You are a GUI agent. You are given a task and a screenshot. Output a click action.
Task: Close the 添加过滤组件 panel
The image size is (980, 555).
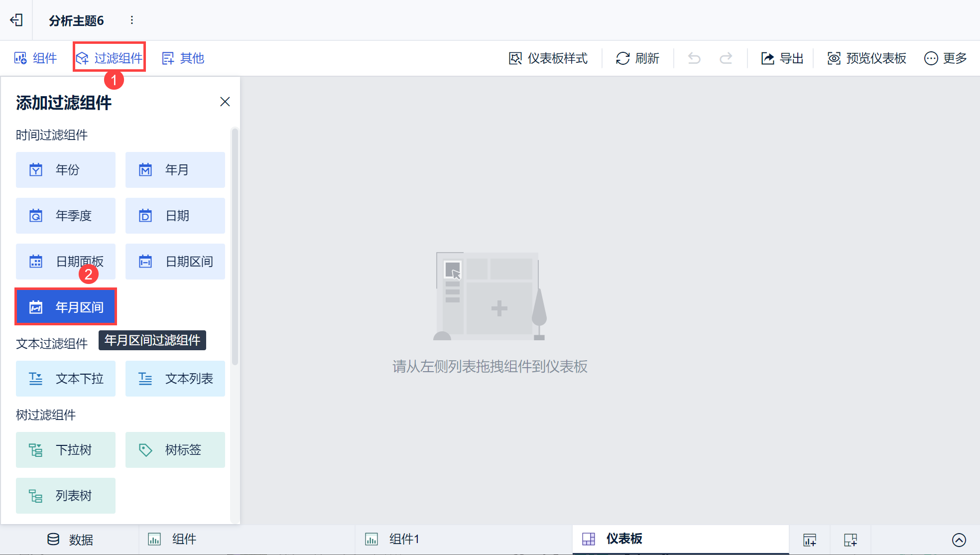coord(225,102)
